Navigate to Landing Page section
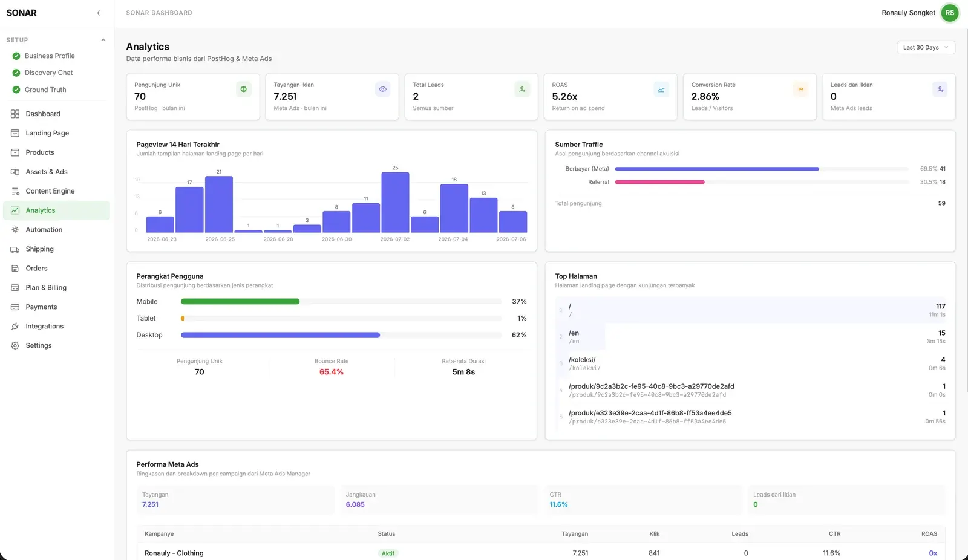The image size is (968, 560). pyautogui.click(x=57, y=133)
